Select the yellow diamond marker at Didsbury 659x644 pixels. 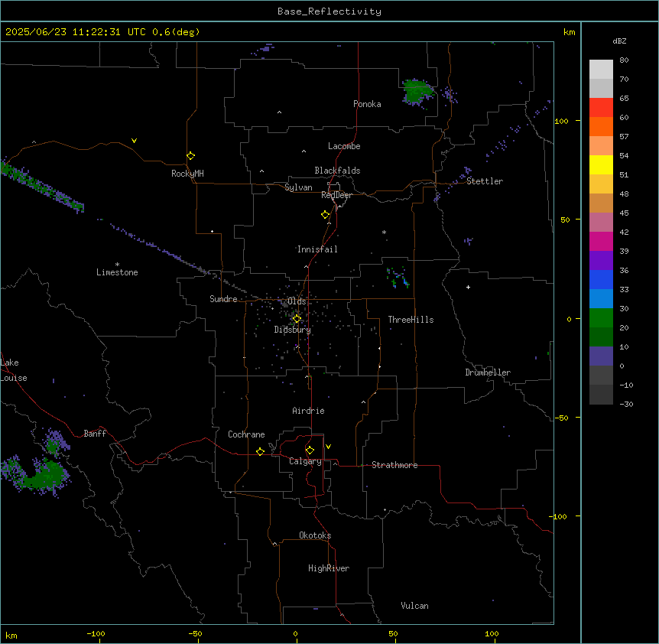click(297, 319)
